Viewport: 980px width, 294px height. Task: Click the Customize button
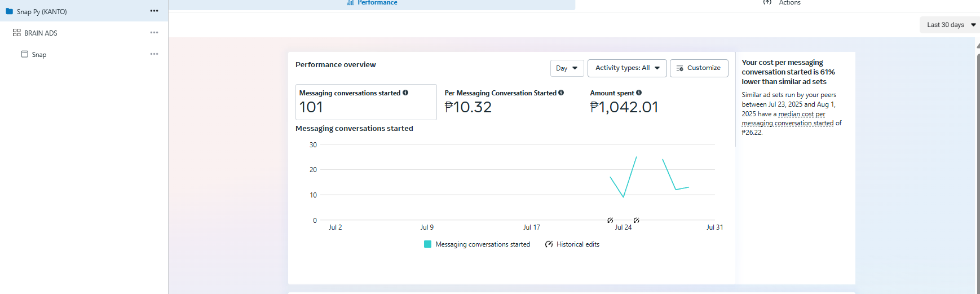pos(699,68)
